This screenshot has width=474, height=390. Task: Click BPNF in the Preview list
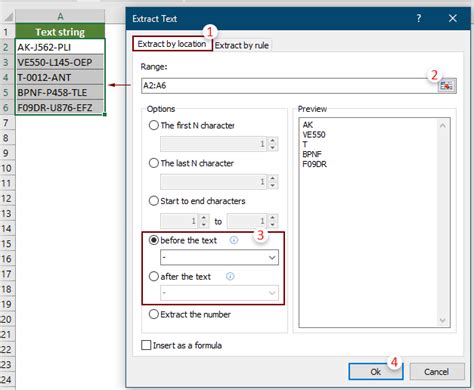click(312, 154)
